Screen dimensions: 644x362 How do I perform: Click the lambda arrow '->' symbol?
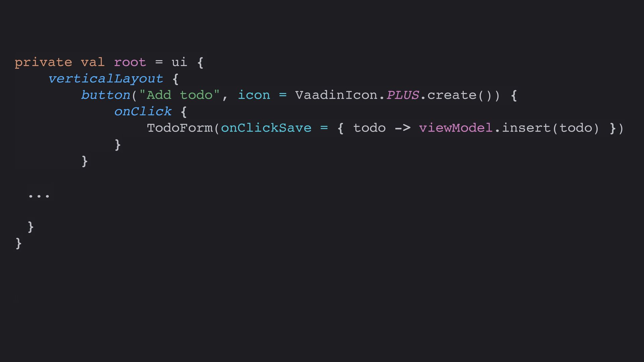(402, 128)
